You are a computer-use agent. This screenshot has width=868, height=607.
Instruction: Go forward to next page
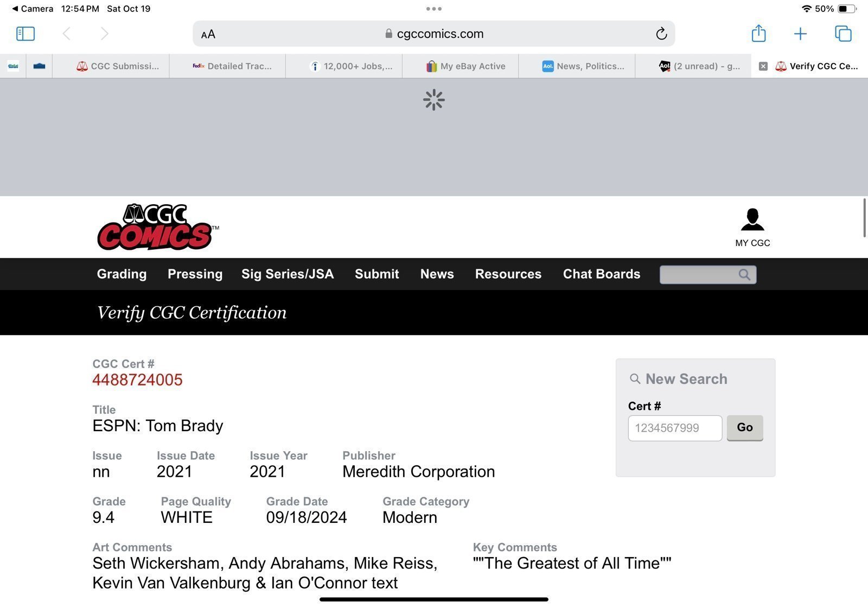coord(105,34)
